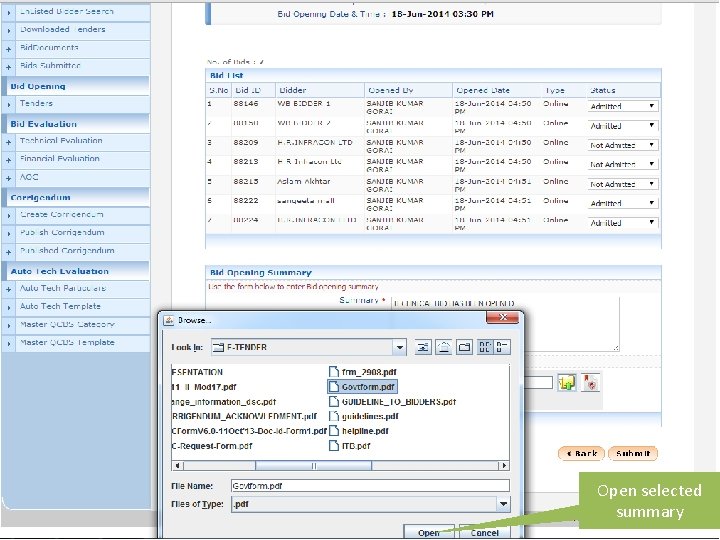The width and height of the screenshot is (720, 540).
Task: Click the file icon of frm_2908.pdf
Action: (334, 372)
